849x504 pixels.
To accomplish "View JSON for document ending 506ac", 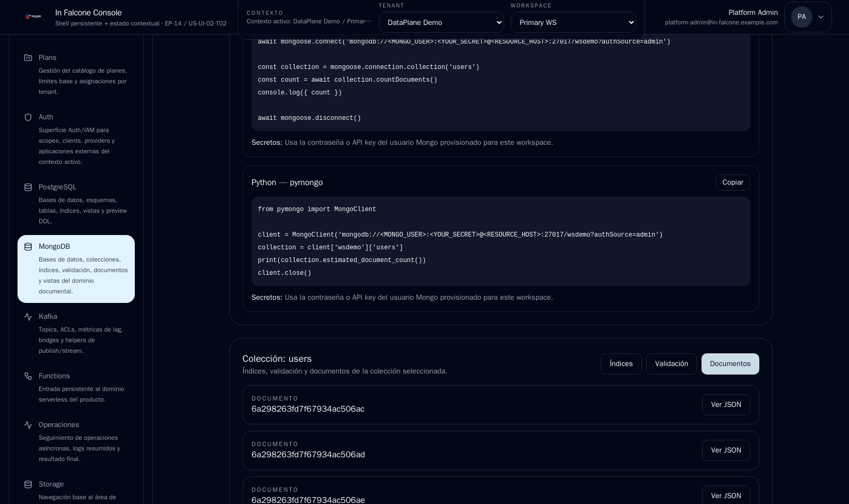I will 726,405.
